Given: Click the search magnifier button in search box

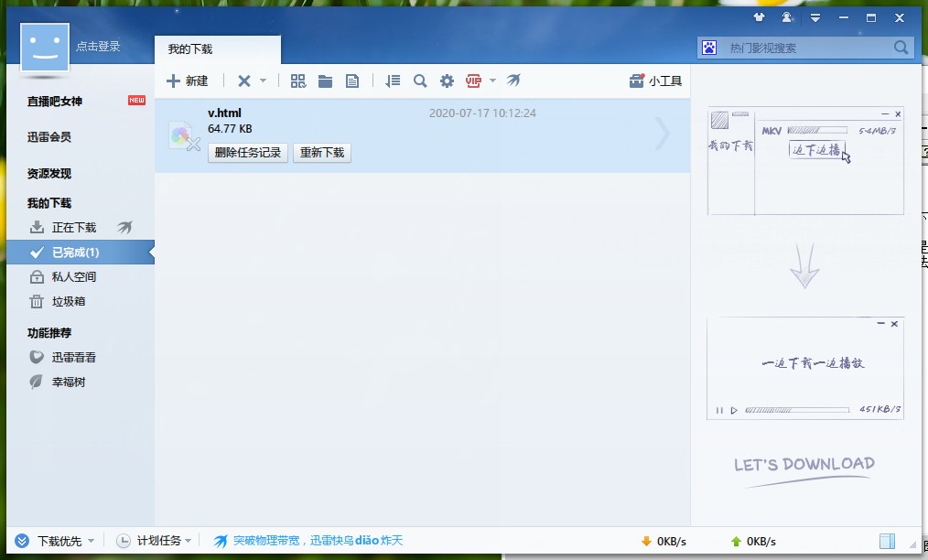Looking at the screenshot, I should (x=901, y=48).
